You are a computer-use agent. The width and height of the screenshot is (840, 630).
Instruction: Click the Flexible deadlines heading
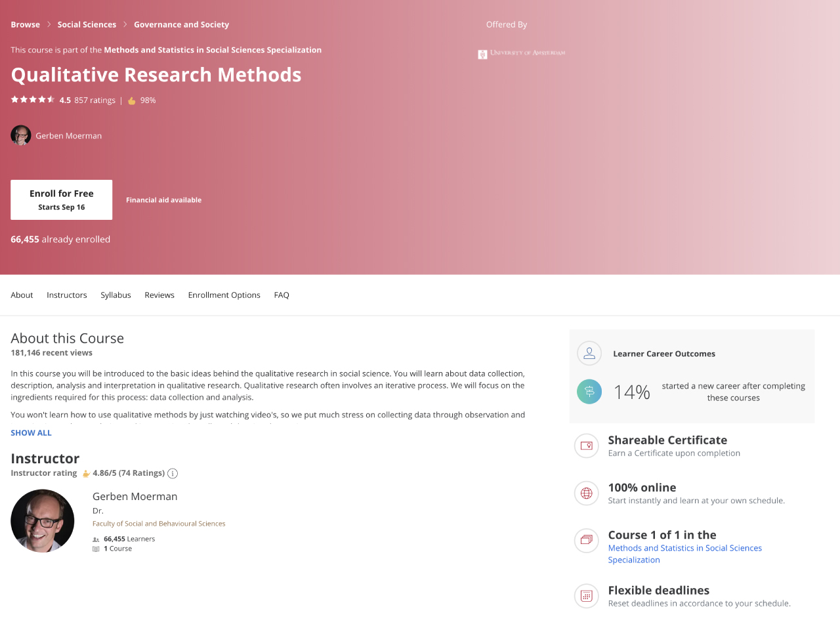659,591
